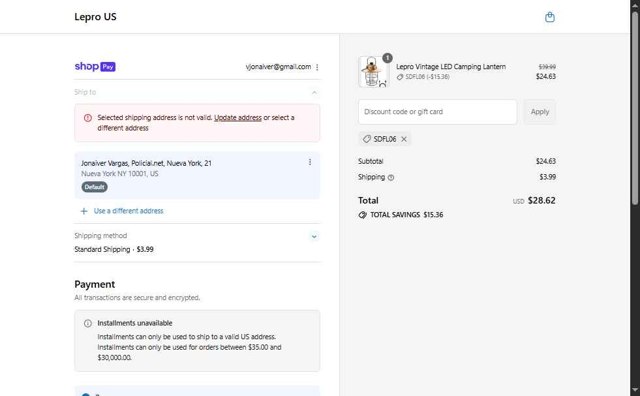Click the TOTAL SAVINGS $15.36 text
Screen dimensions: 640x396
[x=407, y=215]
